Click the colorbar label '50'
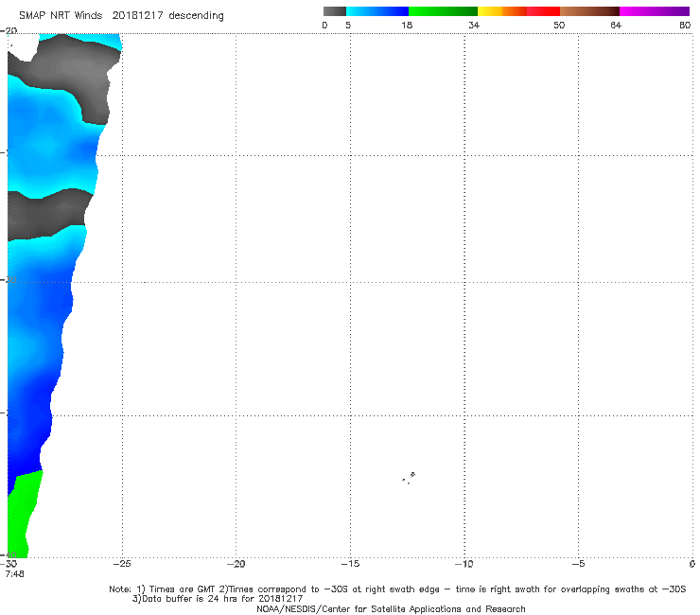The height and width of the screenshot is (615, 700). pyautogui.click(x=559, y=25)
